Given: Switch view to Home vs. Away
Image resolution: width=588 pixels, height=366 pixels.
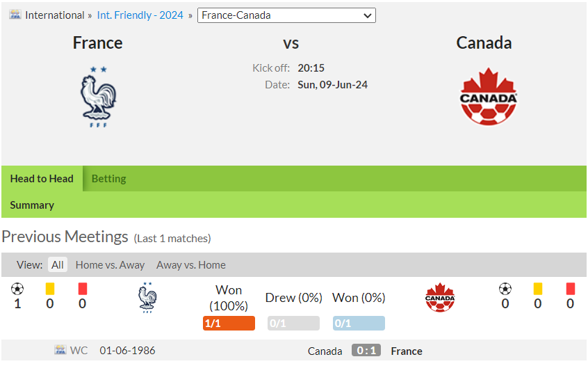Looking at the screenshot, I should coord(110,264).
